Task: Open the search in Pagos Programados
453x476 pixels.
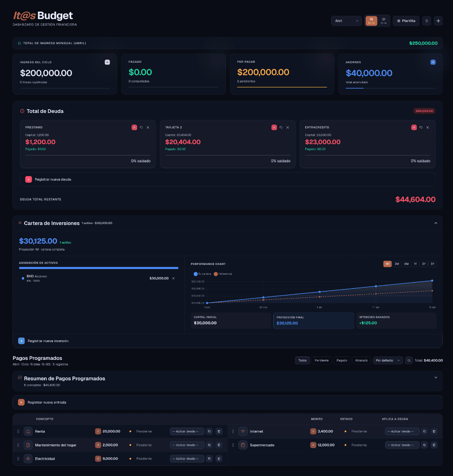Action: pos(409,360)
